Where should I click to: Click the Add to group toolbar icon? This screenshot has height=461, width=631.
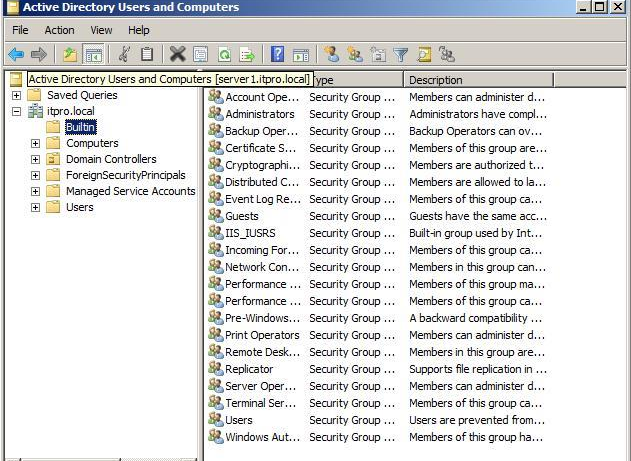click(x=447, y=54)
